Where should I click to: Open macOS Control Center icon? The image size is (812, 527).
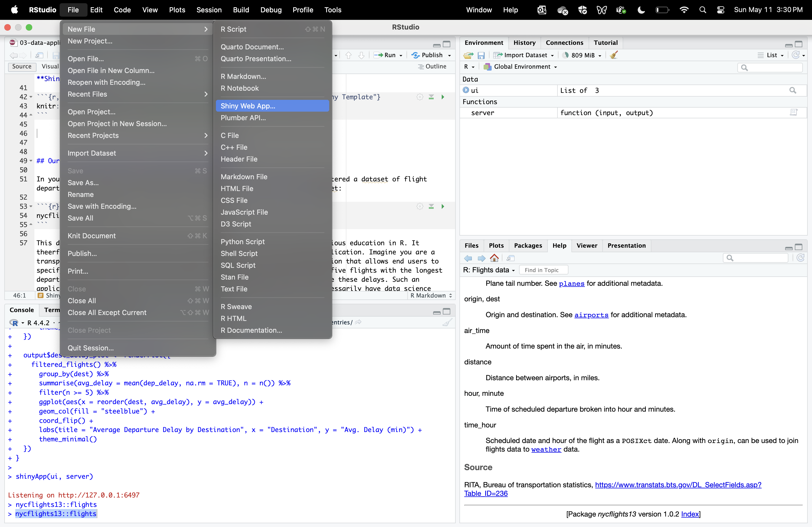tap(720, 10)
